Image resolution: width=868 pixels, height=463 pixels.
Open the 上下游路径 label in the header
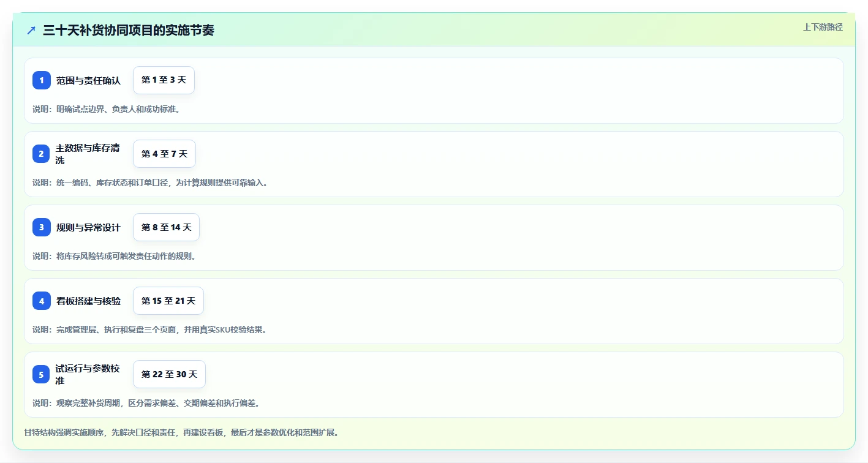tap(823, 27)
